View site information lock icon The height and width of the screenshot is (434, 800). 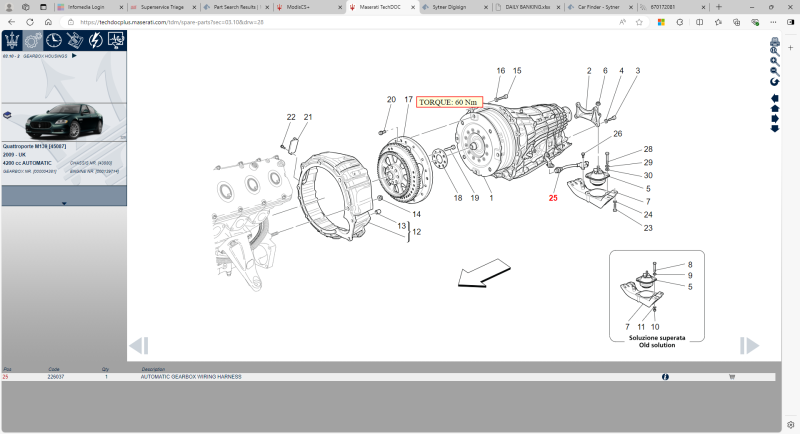(x=71, y=22)
